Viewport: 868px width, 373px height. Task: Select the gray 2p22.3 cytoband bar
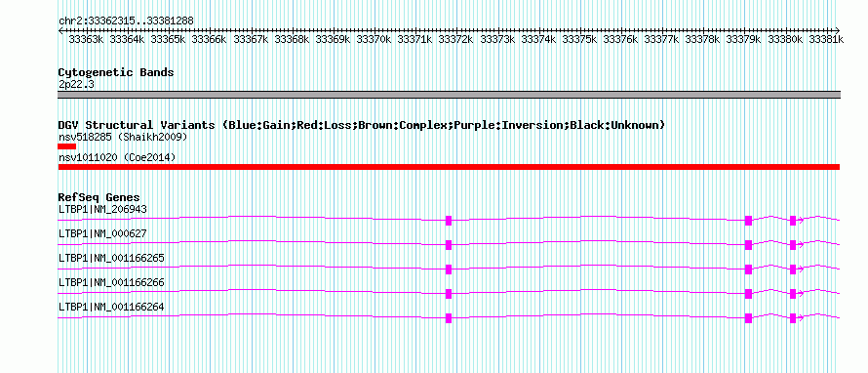(449, 95)
